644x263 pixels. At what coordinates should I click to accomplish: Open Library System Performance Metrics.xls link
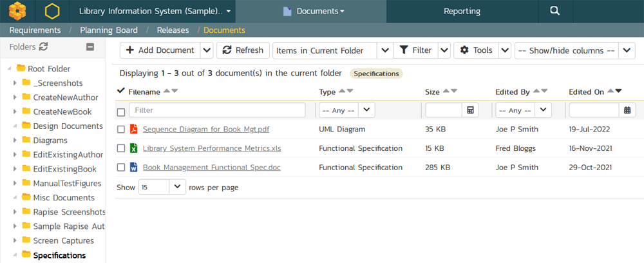pyautogui.click(x=212, y=148)
